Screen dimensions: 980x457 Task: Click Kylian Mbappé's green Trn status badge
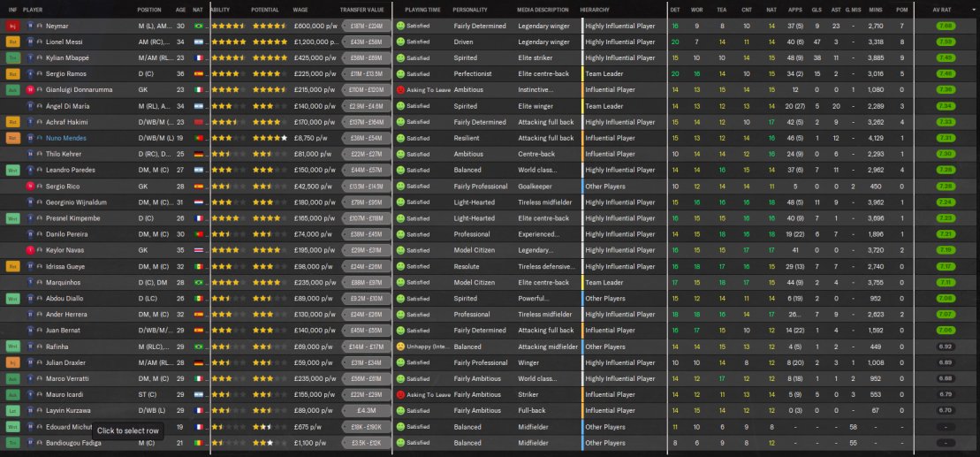coord(12,57)
